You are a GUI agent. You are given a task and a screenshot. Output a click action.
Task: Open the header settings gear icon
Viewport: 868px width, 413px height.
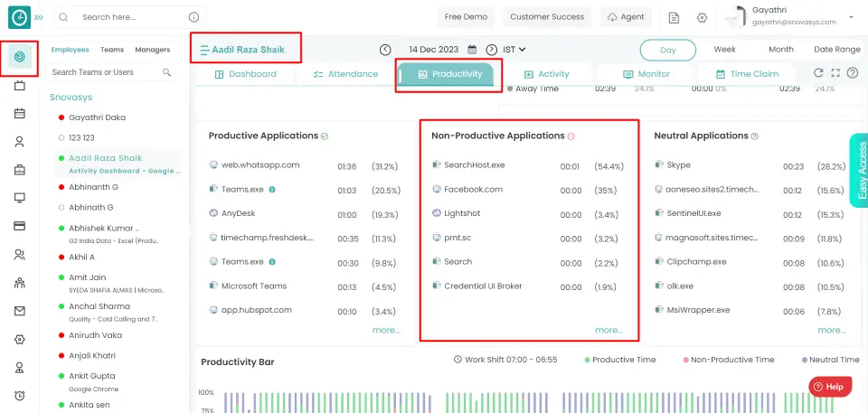tap(702, 18)
